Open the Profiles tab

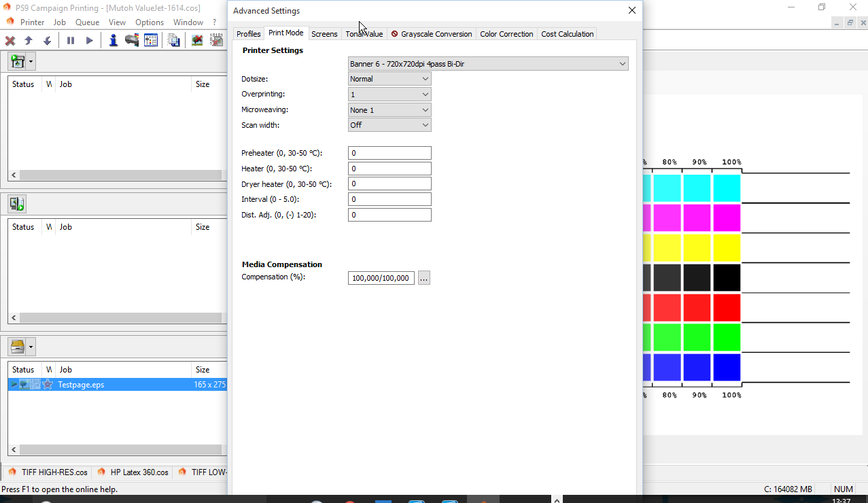pos(248,34)
